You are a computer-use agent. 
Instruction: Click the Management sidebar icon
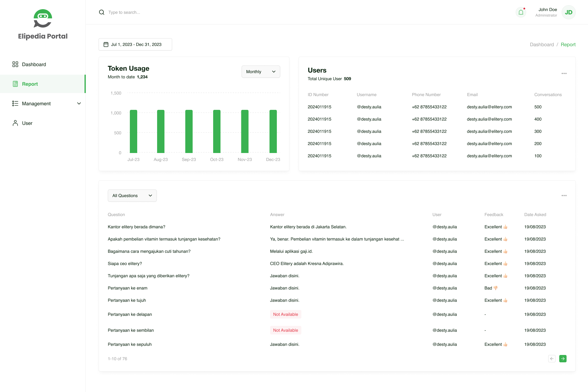tap(15, 103)
